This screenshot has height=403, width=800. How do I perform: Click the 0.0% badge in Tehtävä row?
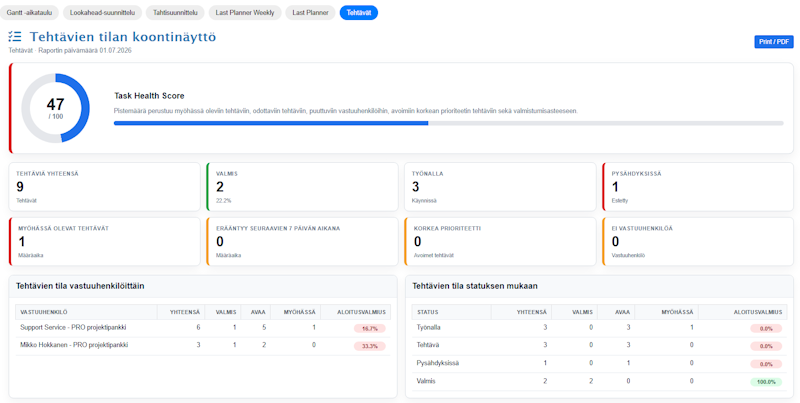766,346
